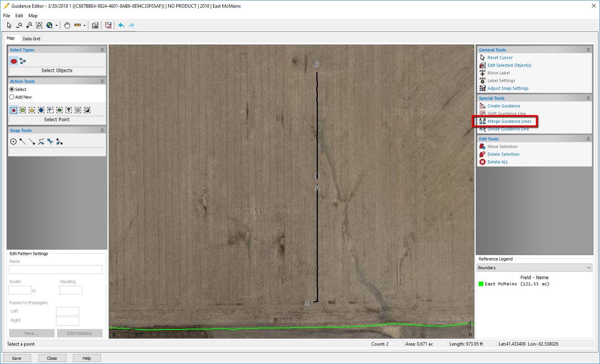Click the zoom out magnifier icon
Image resolution: width=600 pixels, height=364 pixels.
click(19, 25)
